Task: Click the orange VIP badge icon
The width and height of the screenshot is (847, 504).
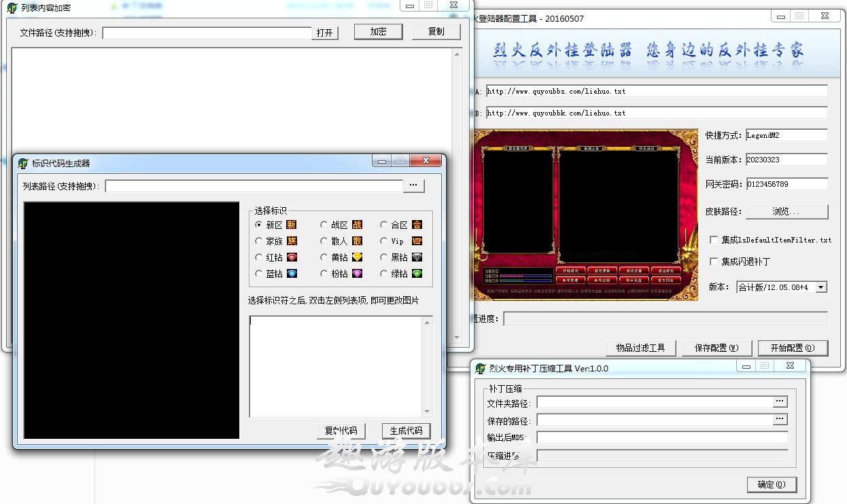Action: (417, 241)
